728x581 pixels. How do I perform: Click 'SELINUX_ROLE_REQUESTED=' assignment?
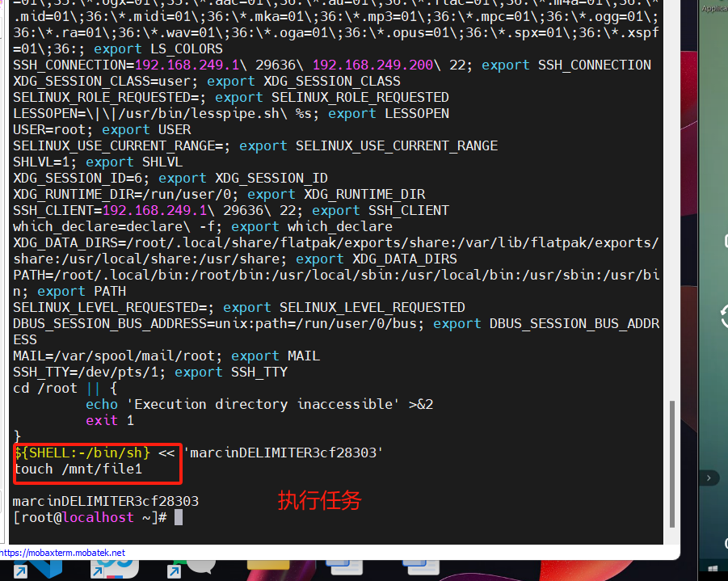(x=106, y=97)
